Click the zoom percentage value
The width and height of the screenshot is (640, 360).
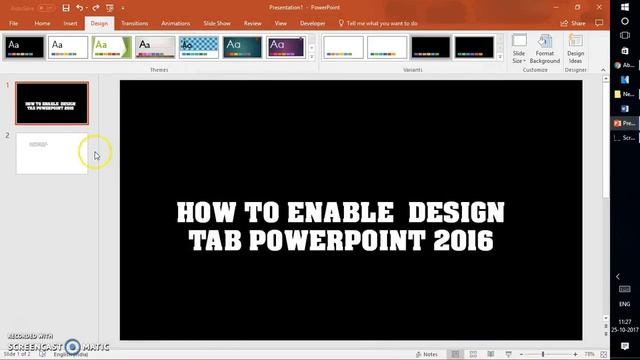[x=589, y=354]
